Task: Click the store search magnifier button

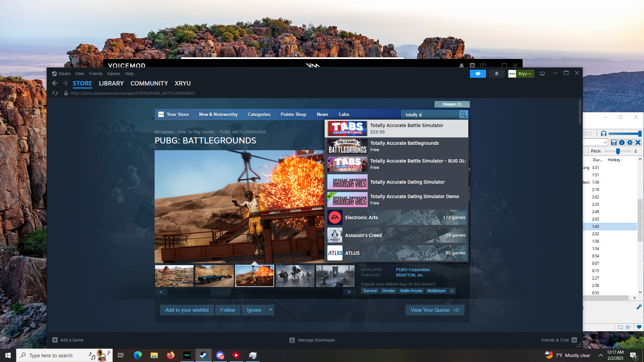Action: [x=464, y=115]
